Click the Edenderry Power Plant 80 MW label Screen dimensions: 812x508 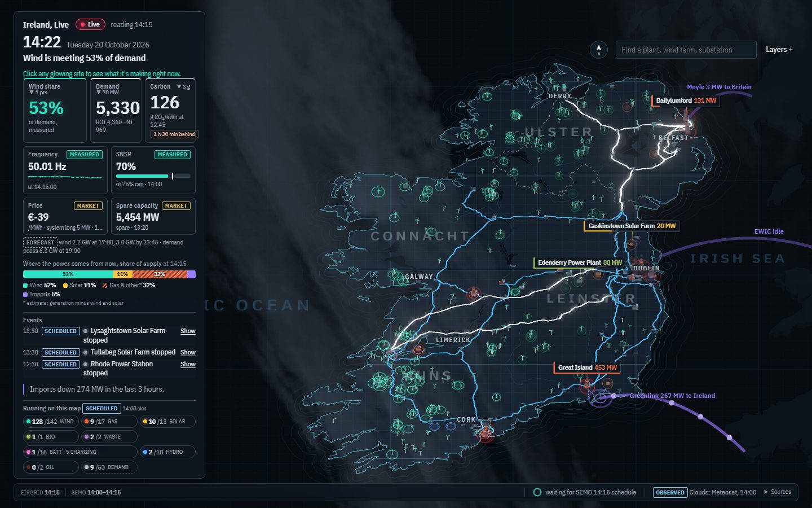[x=580, y=263]
